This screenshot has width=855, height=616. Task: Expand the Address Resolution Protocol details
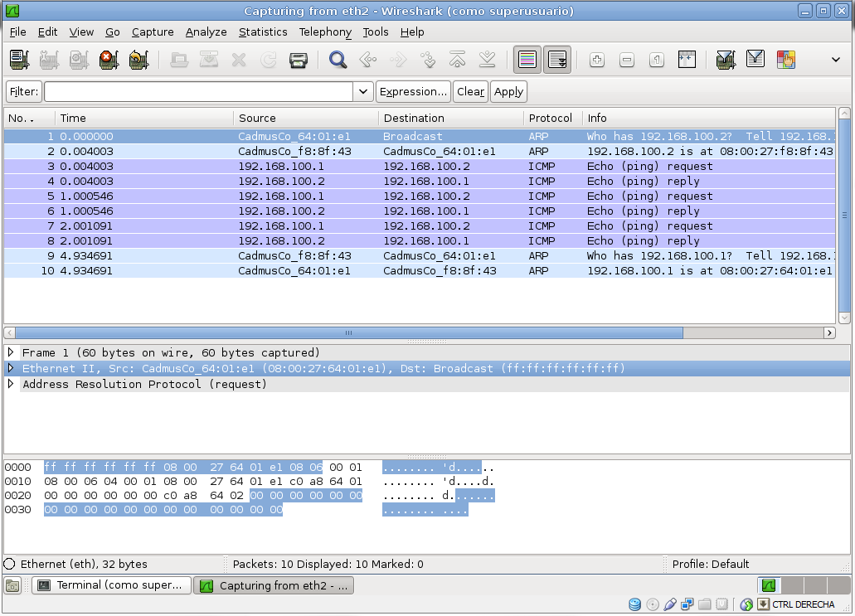coord(10,384)
